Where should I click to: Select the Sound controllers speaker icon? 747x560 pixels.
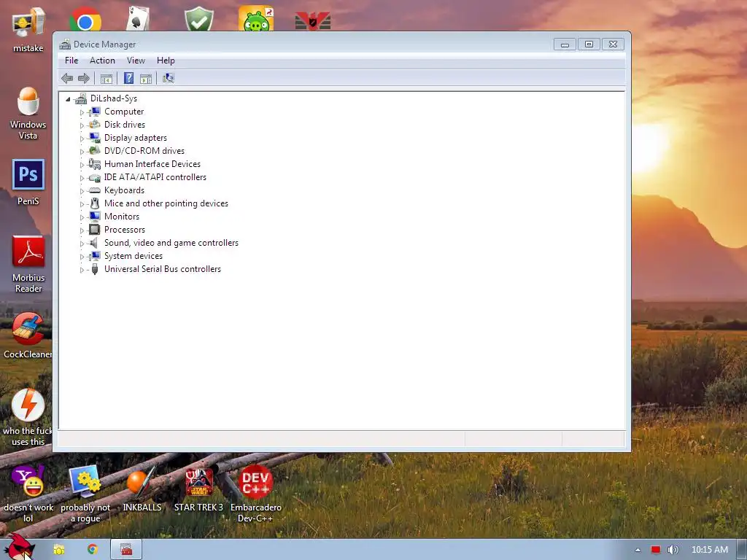click(94, 243)
